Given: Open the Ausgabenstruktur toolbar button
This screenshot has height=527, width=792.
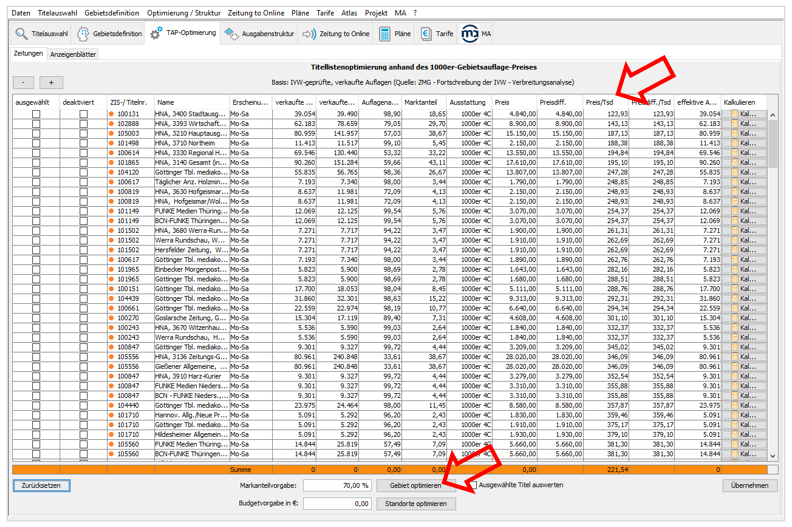Looking at the screenshot, I should click(x=260, y=33).
